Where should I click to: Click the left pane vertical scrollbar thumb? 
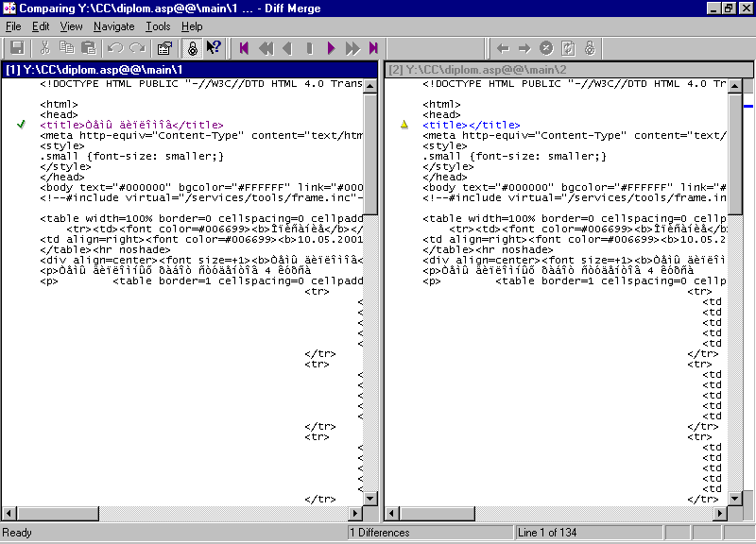[x=370, y=154]
